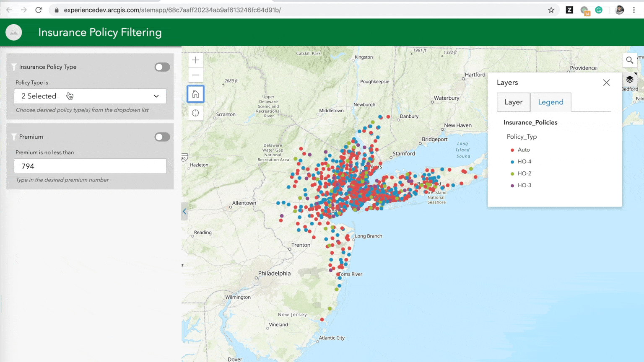644x362 pixels.
Task: Click the Scranton map label
Action: [226, 114]
